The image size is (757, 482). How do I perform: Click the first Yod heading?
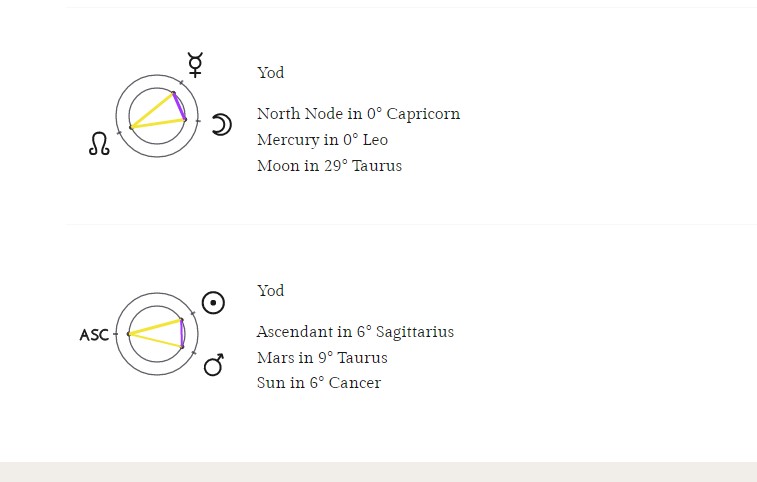click(x=271, y=73)
